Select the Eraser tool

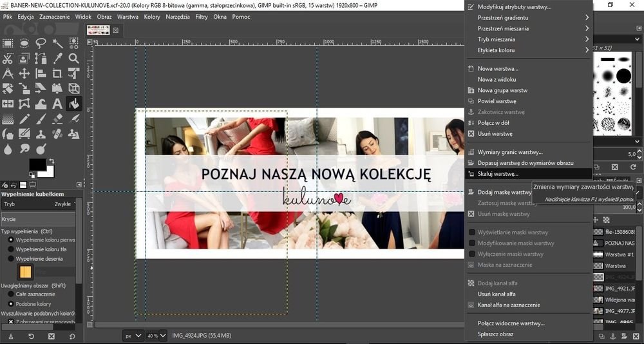click(57, 119)
